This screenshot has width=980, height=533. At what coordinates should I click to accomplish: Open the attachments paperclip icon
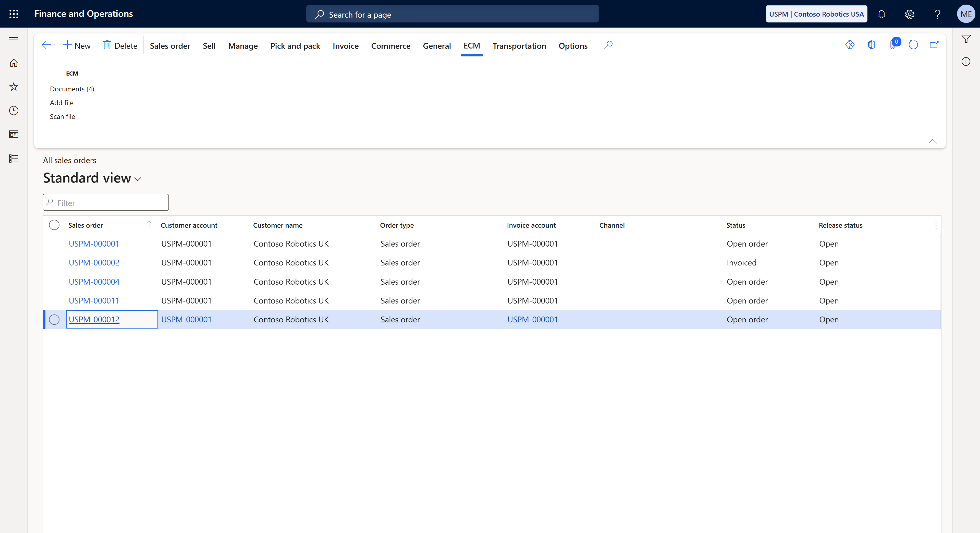coord(892,45)
